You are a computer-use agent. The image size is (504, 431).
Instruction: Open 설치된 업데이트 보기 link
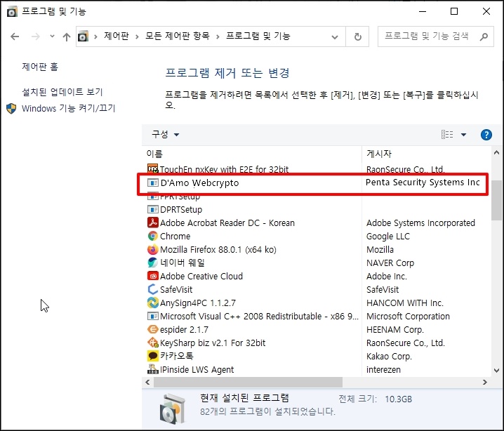click(62, 92)
